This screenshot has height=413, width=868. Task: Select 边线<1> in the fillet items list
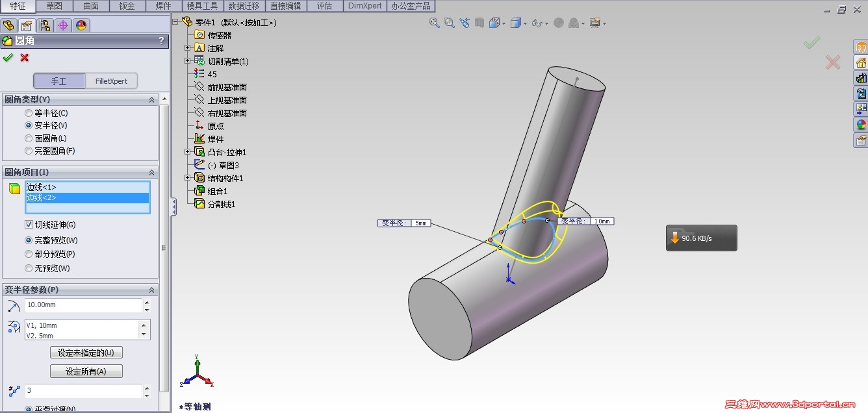(x=87, y=187)
